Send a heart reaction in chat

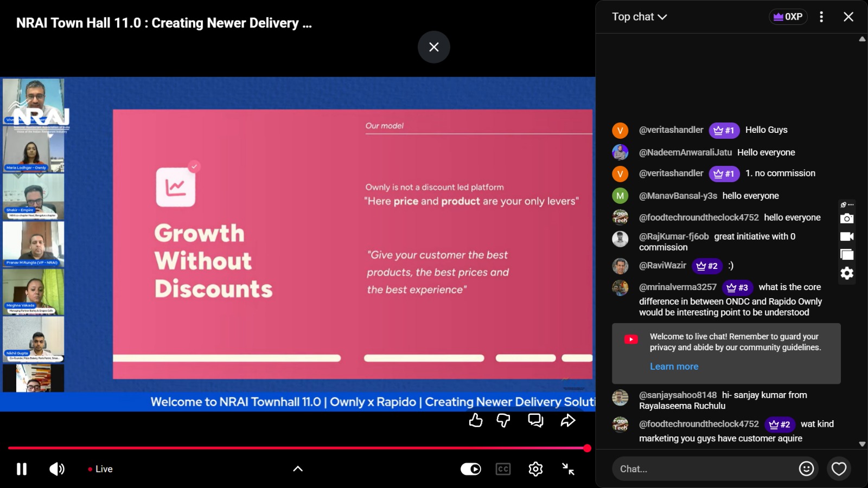[839, 468]
